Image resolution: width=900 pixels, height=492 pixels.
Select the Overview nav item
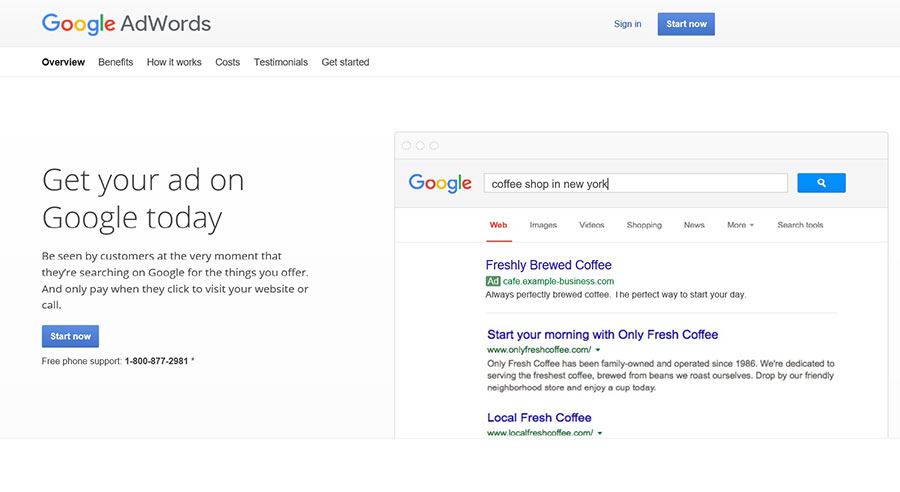(63, 62)
